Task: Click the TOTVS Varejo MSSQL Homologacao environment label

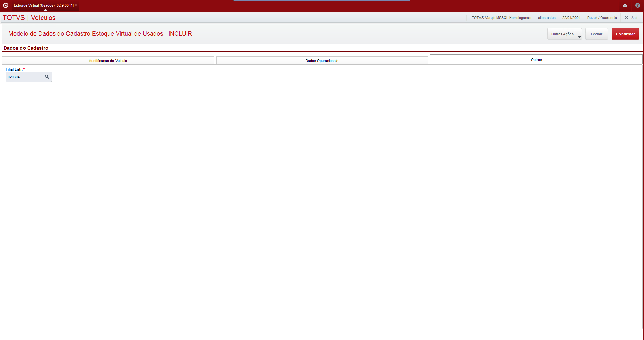Action: 501,18
